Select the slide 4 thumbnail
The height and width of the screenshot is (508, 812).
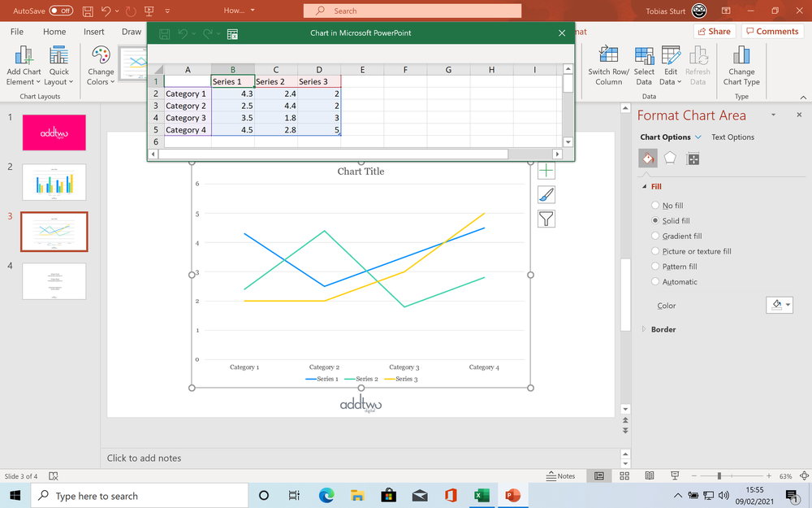pos(54,280)
